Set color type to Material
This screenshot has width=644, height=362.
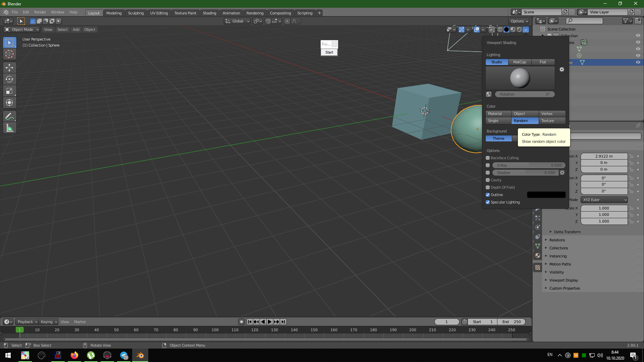tap(498, 114)
